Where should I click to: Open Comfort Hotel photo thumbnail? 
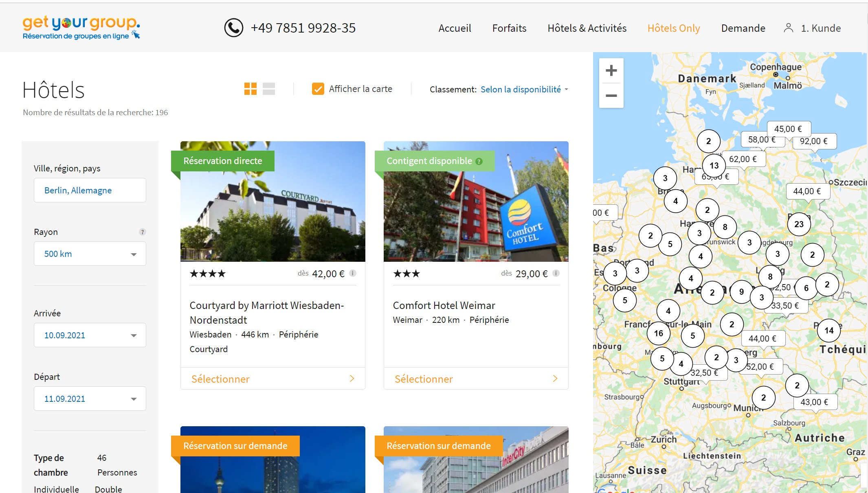476,202
